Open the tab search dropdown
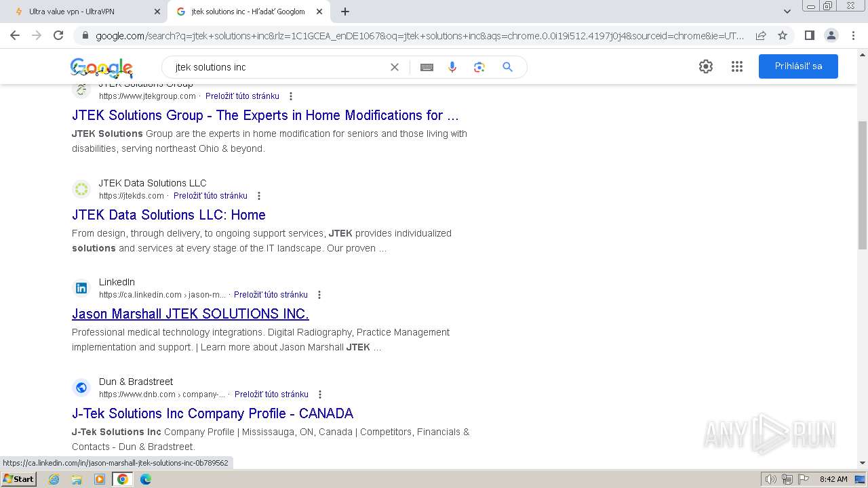 click(787, 12)
